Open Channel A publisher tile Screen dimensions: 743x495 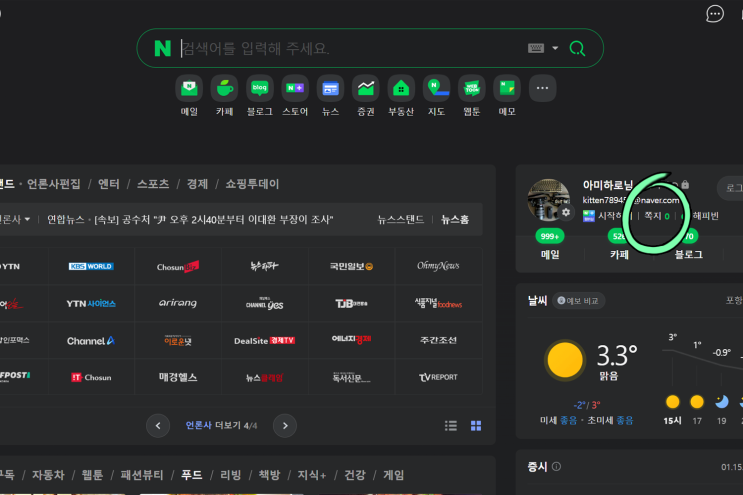point(91,341)
